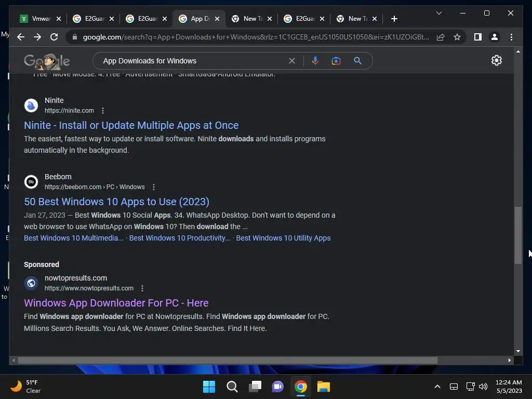Open a new tab with the plus button

[394, 19]
